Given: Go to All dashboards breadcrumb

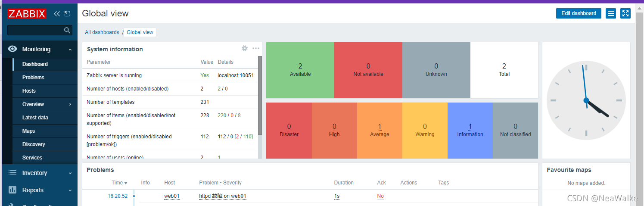Looking at the screenshot, I should 102,32.
